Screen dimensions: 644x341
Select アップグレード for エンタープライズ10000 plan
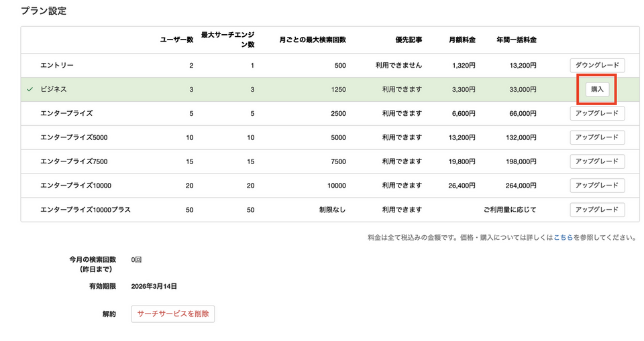tap(597, 186)
